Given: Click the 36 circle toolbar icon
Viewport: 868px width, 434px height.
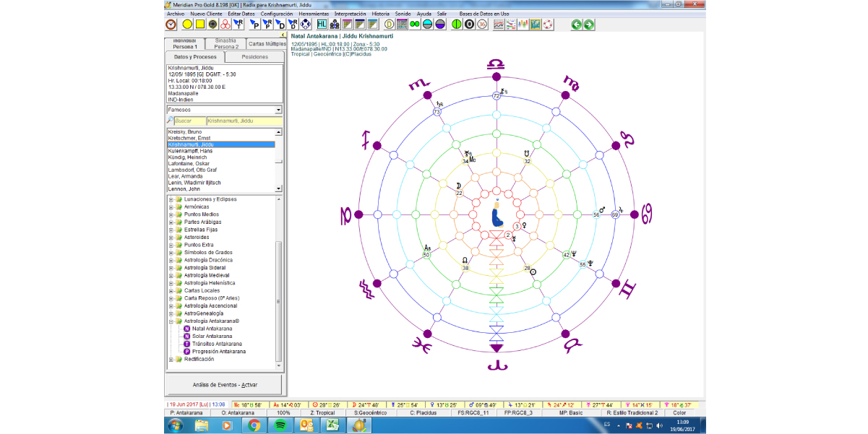Looking at the screenshot, I should (482, 25).
